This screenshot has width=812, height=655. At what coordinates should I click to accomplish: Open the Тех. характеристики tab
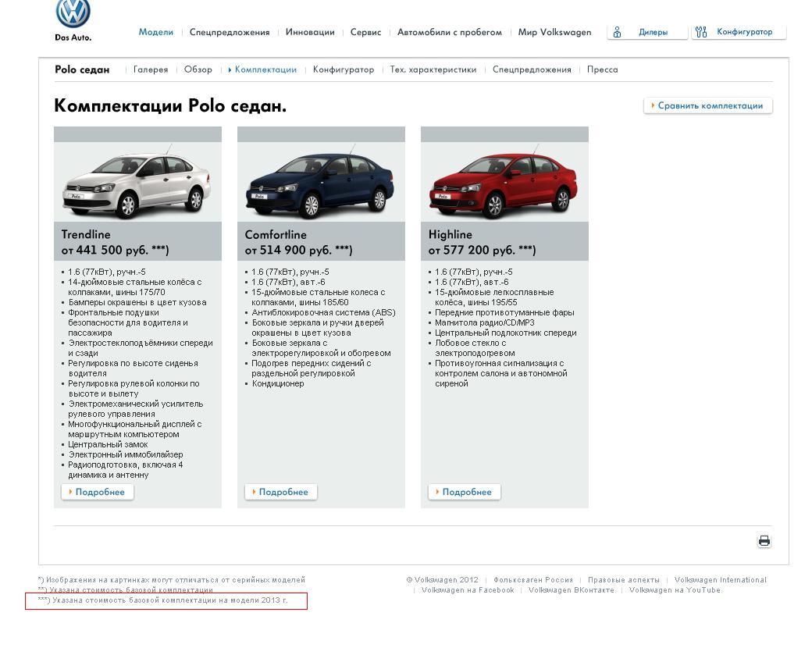click(433, 69)
